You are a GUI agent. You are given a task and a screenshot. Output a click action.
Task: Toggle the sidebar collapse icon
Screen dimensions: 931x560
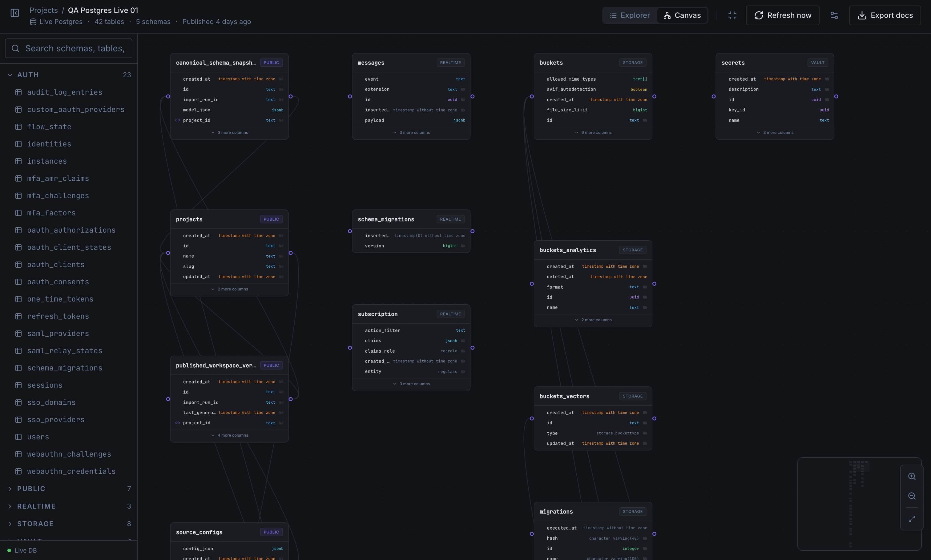click(x=15, y=13)
